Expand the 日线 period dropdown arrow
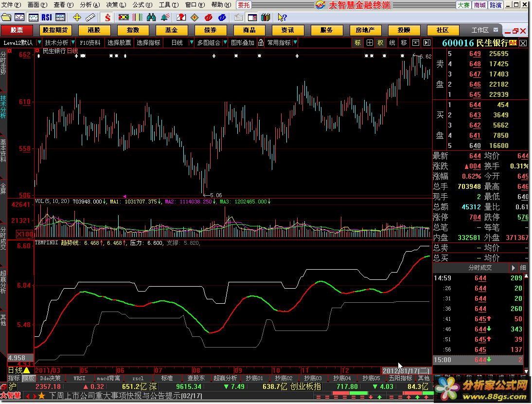532x404 pixels. pyautogui.click(x=192, y=42)
